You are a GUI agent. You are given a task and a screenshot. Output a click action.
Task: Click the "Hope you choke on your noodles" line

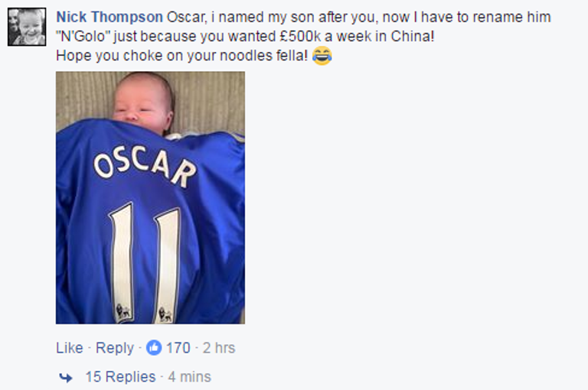[x=182, y=56]
